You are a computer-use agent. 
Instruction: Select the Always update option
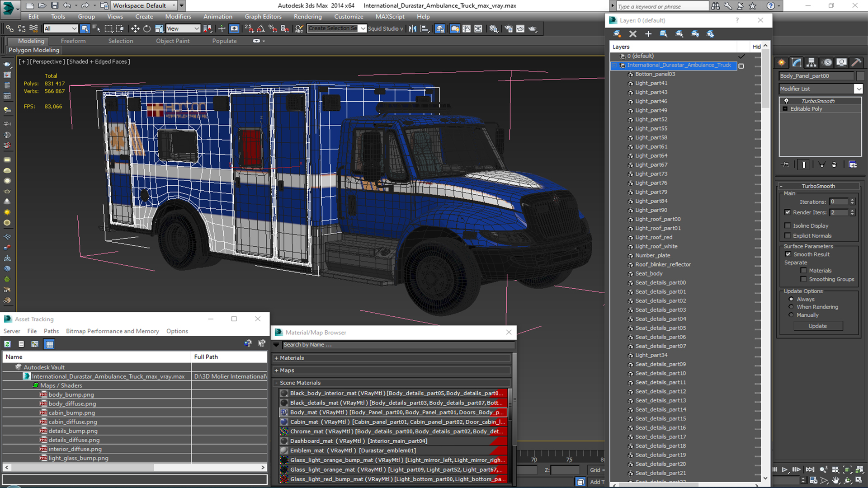click(791, 299)
